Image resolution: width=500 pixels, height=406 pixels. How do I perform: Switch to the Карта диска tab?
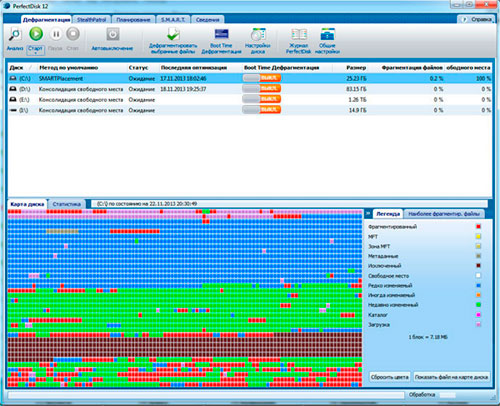[27, 204]
